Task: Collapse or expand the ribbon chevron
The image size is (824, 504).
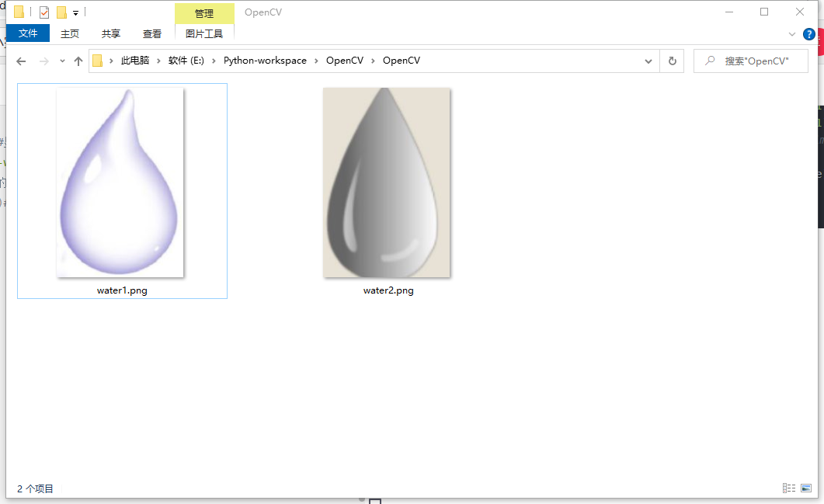Action: click(792, 35)
